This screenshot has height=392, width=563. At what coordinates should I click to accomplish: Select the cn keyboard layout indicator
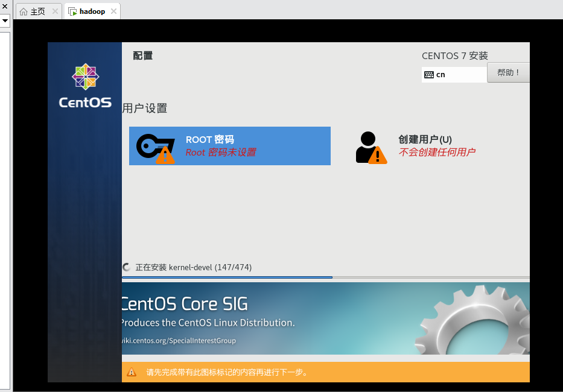click(454, 75)
